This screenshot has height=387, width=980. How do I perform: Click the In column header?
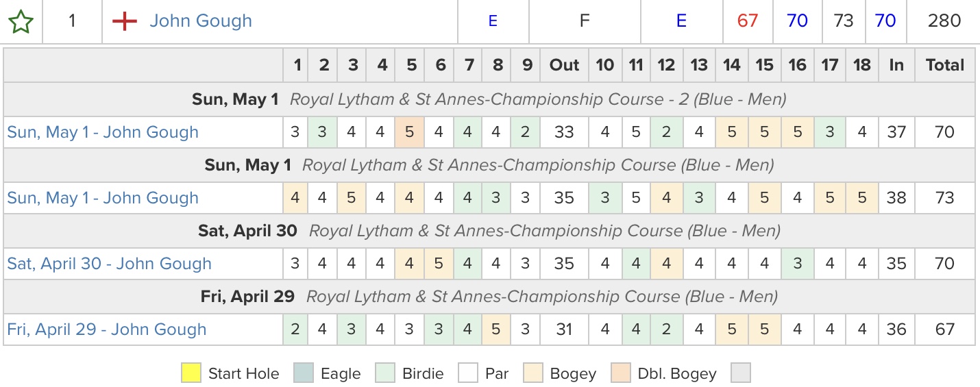[x=896, y=65]
